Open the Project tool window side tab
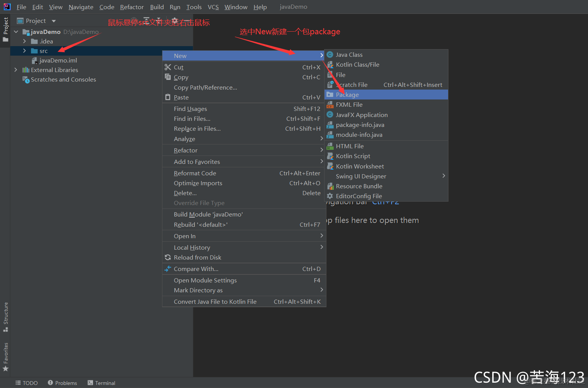The width and height of the screenshot is (588, 388). pyautogui.click(x=6, y=30)
